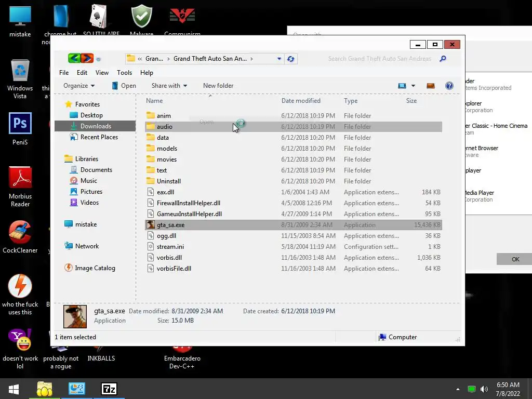
Task: Click the search Grand Theft Auto field
Action: [379, 59]
